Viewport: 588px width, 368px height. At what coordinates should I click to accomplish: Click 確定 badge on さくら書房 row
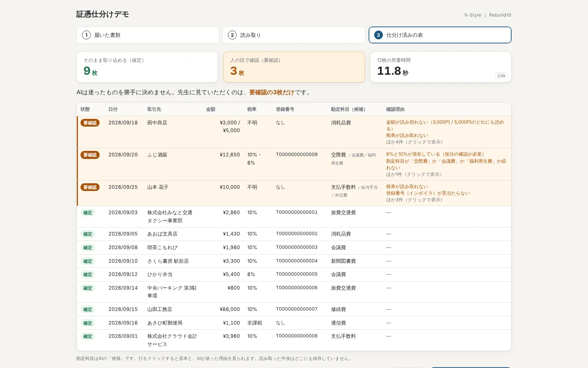point(88,261)
